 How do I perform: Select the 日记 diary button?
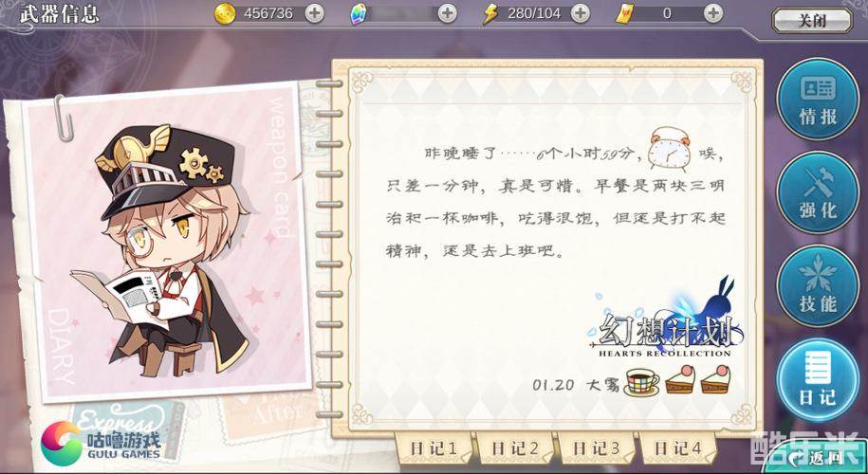(818, 379)
